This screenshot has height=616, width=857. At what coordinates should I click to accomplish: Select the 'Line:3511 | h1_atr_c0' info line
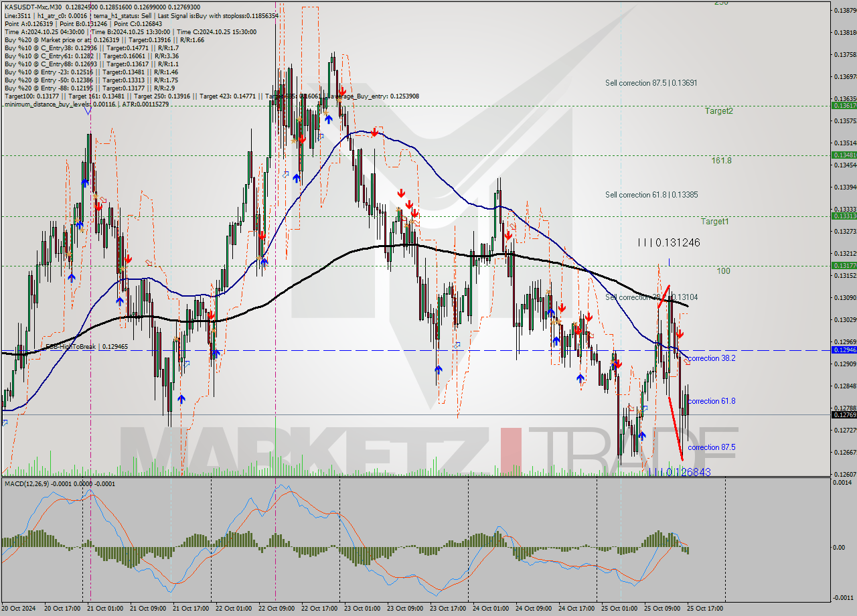(x=141, y=15)
